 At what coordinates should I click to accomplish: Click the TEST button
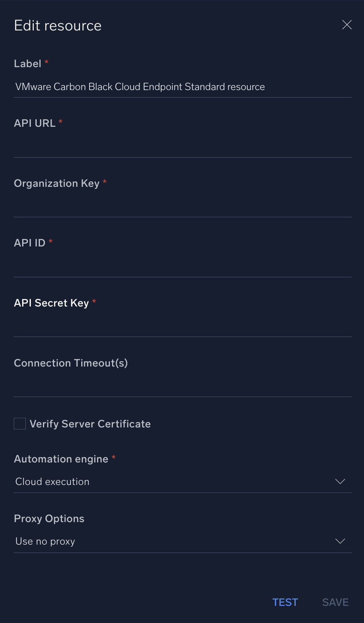285,602
